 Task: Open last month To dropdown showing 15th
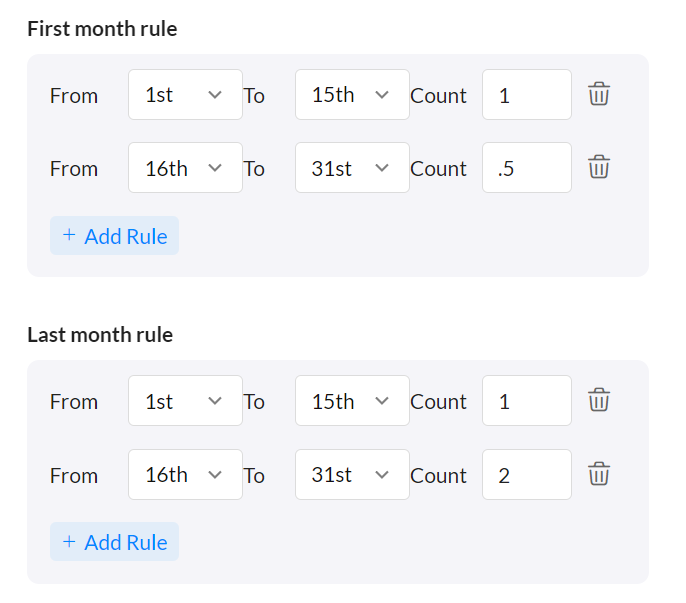pyautogui.click(x=352, y=401)
